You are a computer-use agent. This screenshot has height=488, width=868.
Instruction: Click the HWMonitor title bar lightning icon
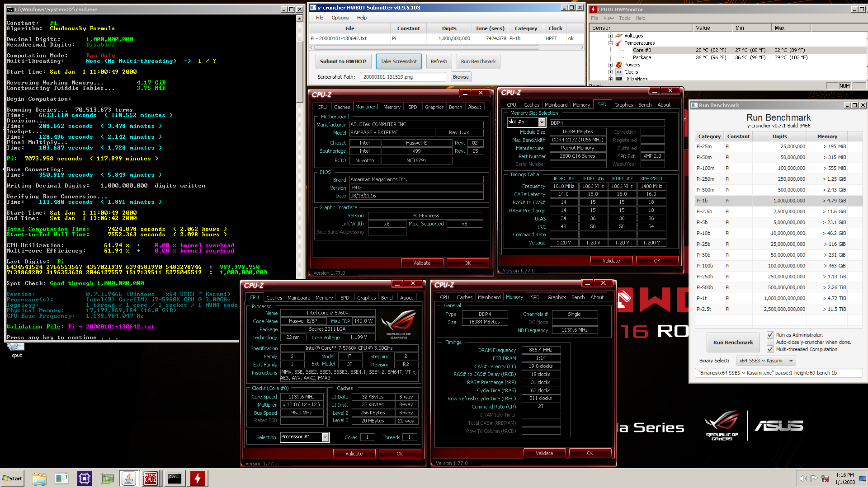593,9
